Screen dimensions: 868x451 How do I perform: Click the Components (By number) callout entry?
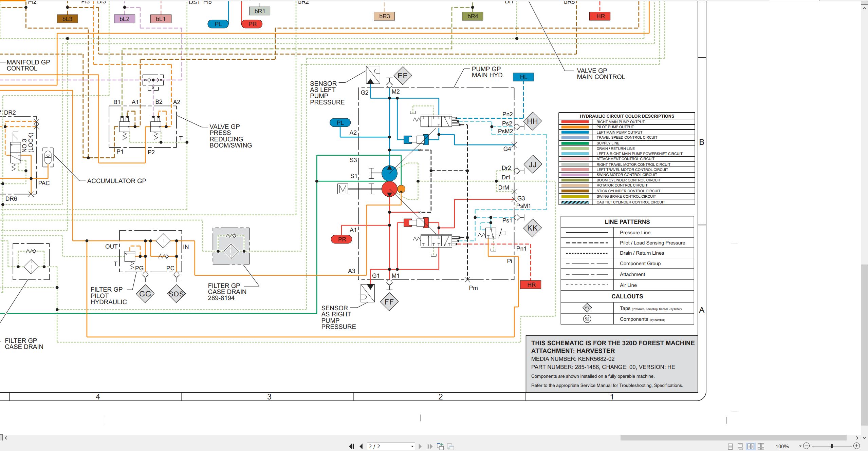coord(627,319)
